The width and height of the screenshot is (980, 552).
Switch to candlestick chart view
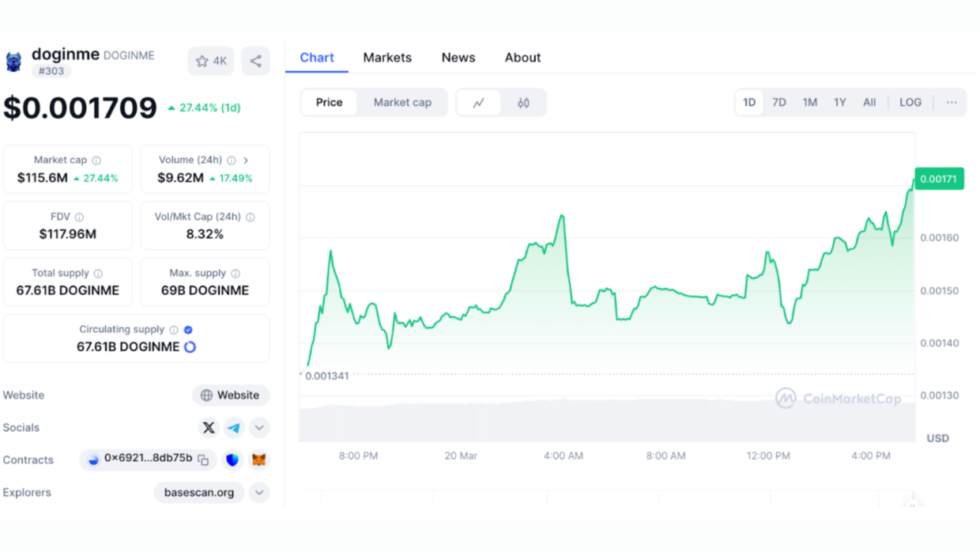pyautogui.click(x=523, y=103)
